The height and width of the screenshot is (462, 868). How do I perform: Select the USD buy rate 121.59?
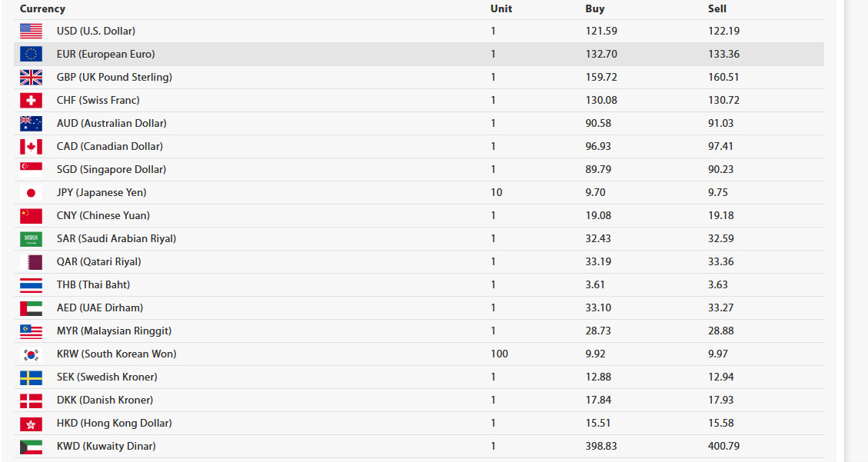click(601, 31)
